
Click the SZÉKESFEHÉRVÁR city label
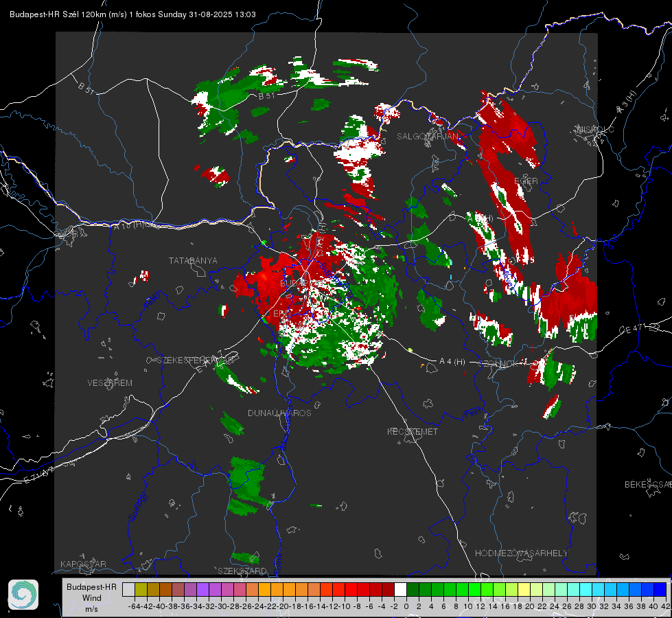[196, 360]
